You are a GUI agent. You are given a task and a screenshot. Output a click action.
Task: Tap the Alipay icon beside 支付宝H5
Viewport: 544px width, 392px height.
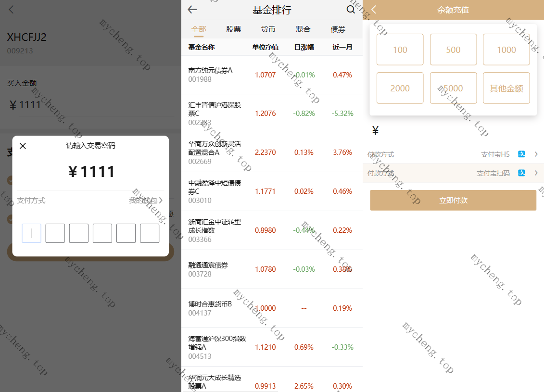(521, 154)
